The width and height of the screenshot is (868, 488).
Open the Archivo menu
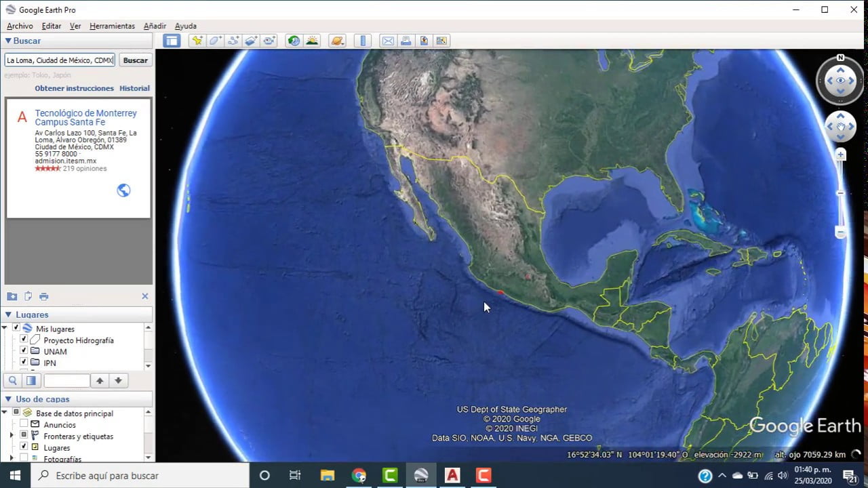tap(20, 26)
